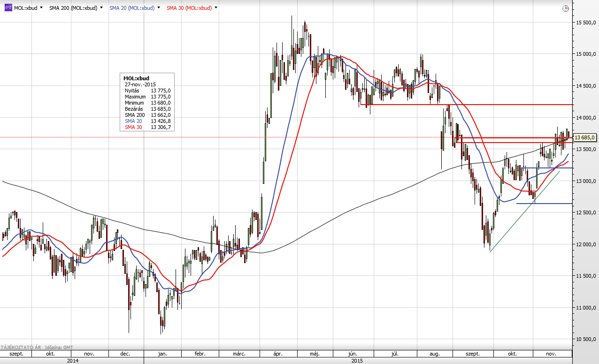Viewport: 599px width, 364px height.
Task: Click the aug. month label on time axis
Action: [x=435, y=354]
